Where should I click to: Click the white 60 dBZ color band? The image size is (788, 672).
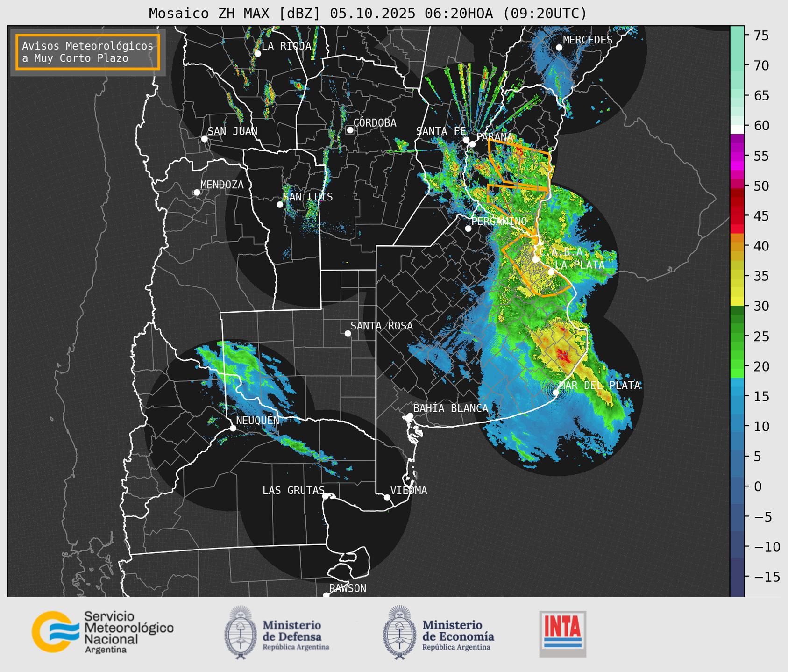coord(737,129)
